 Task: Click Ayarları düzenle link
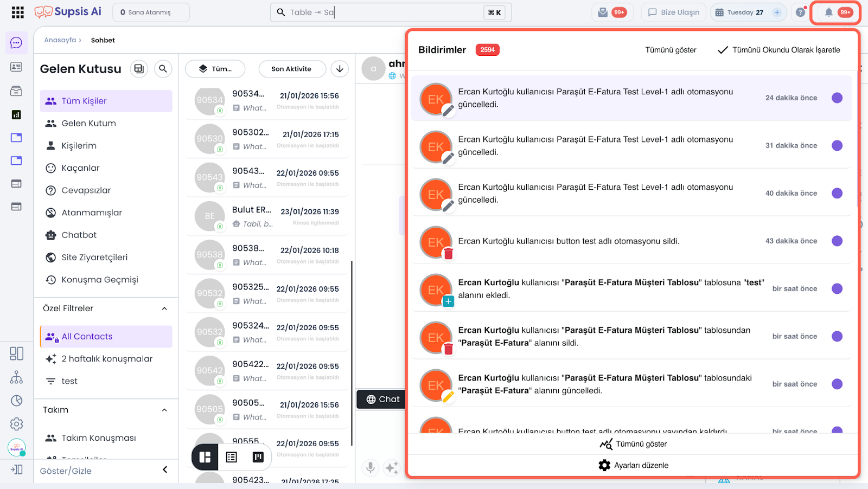pyautogui.click(x=634, y=465)
